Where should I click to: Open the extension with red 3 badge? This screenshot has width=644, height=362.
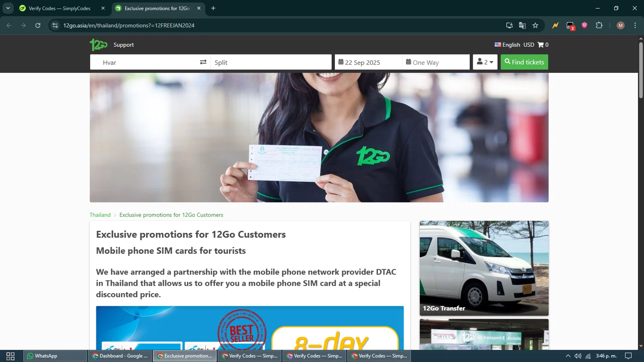tap(570, 26)
